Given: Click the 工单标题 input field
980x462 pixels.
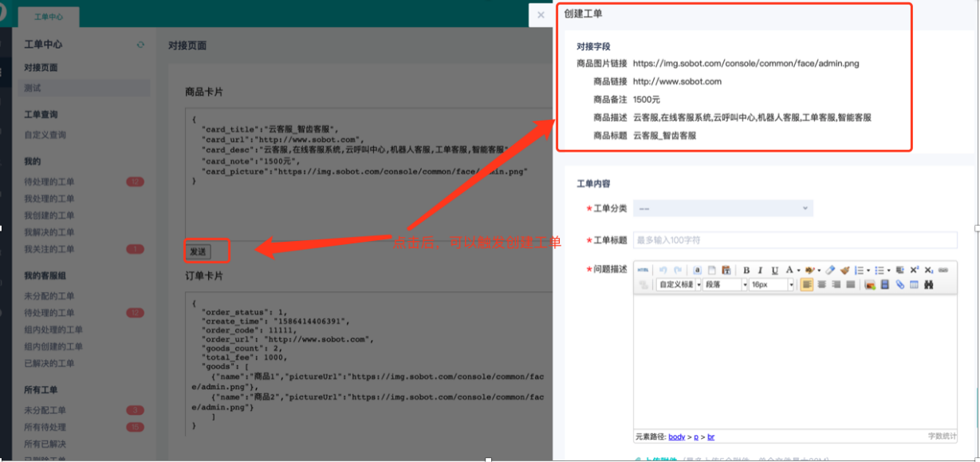Looking at the screenshot, I should [795, 240].
